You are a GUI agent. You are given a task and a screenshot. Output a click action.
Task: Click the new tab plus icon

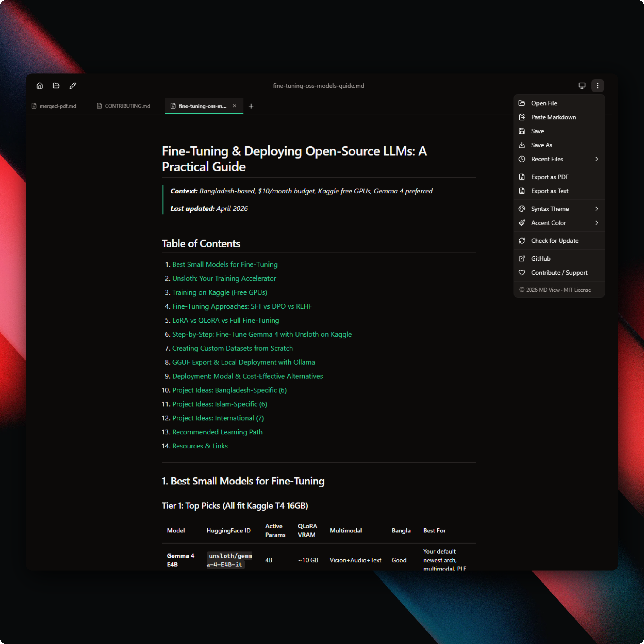click(x=251, y=106)
